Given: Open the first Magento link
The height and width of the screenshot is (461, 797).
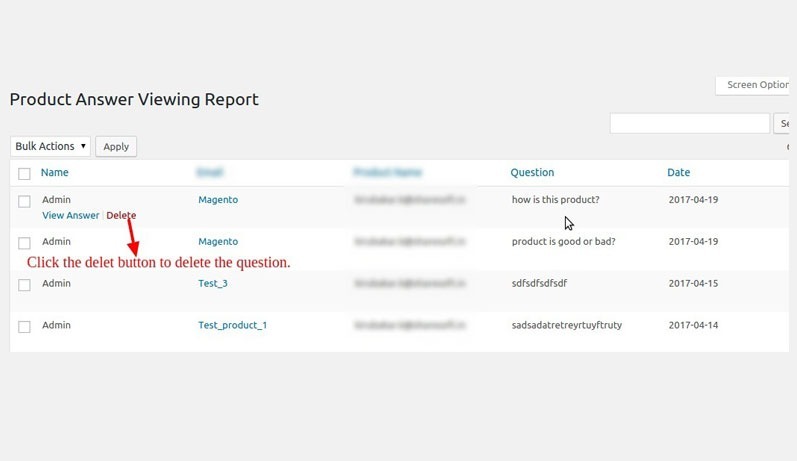Looking at the screenshot, I should click(218, 200).
